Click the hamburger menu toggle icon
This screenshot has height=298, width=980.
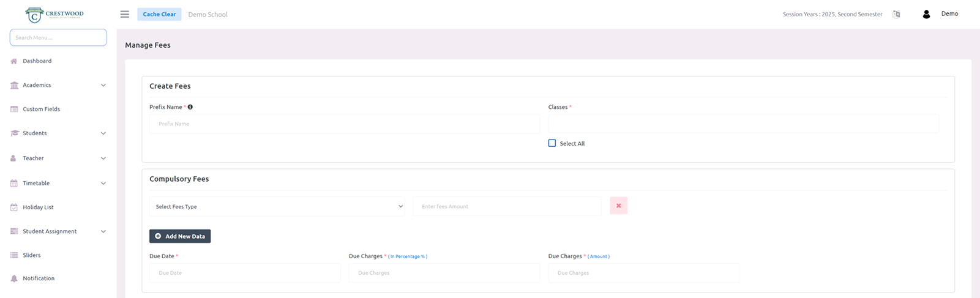(x=125, y=14)
